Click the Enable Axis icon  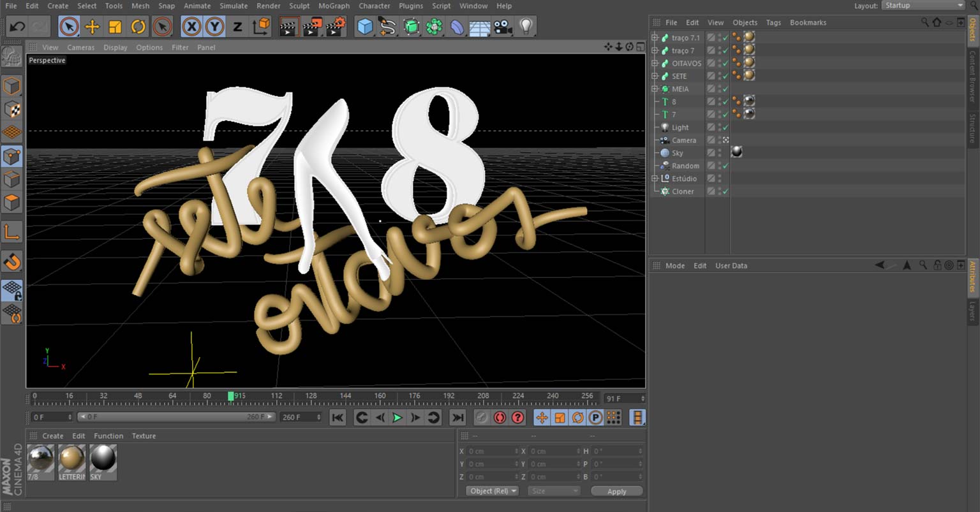point(11,231)
